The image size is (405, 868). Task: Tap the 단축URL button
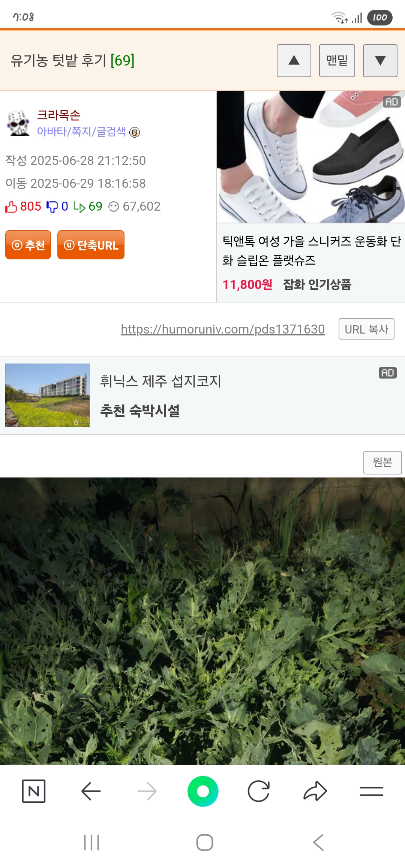click(91, 245)
